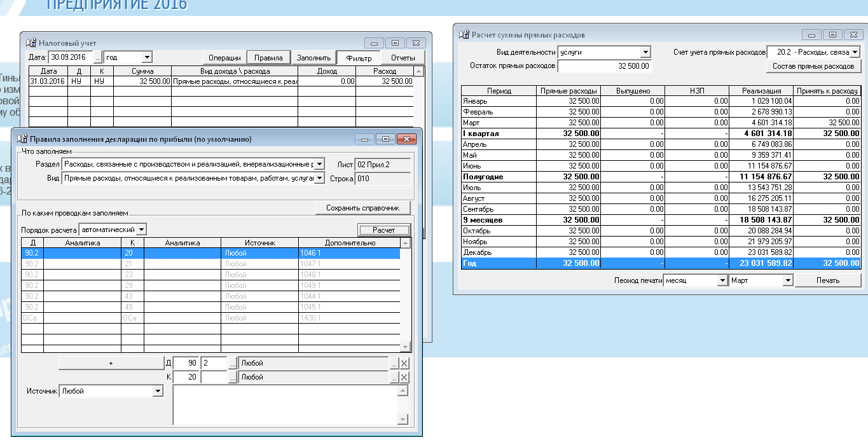Image resolution: width=868 pixels, height=440 pixels.
Task: Open the 'год' period dropdown
Action: point(147,57)
